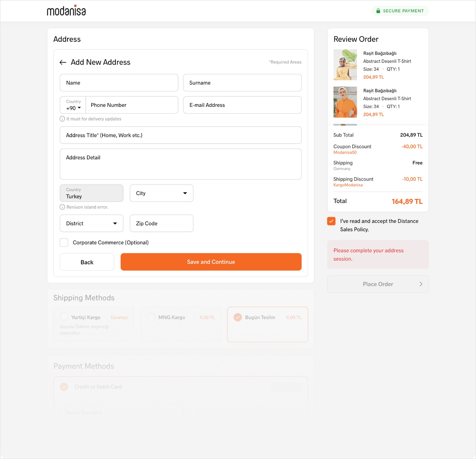This screenshot has width=476, height=459.
Task: Select Yurtiçi Kargo shipping option
Action: [64, 316]
